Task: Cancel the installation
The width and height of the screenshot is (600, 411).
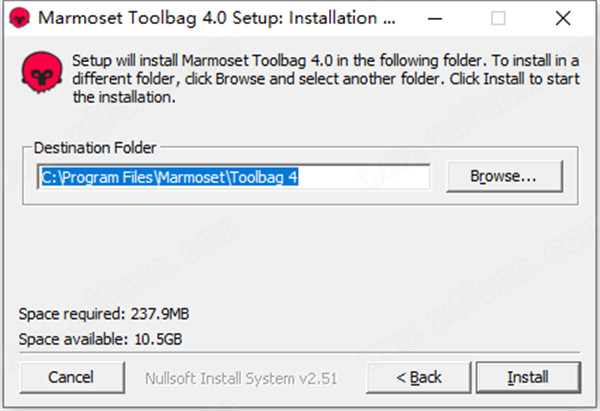Action: pos(71,377)
